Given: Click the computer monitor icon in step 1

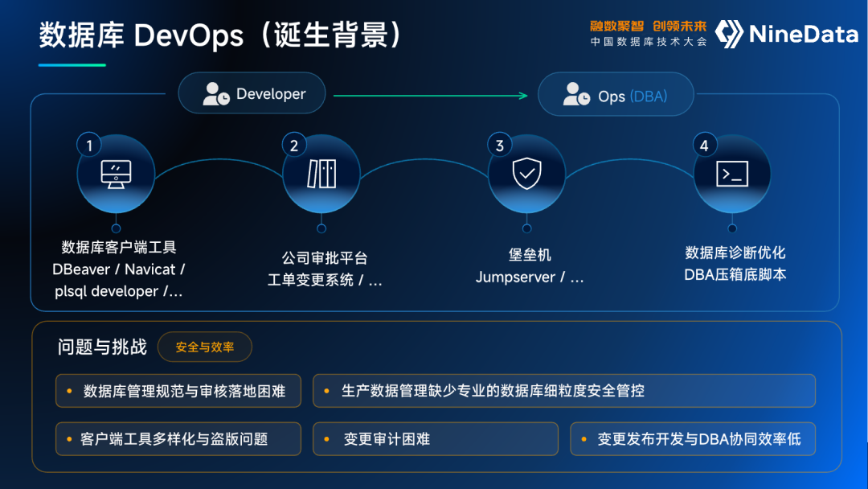Looking at the screenshot, I should 117,175.
